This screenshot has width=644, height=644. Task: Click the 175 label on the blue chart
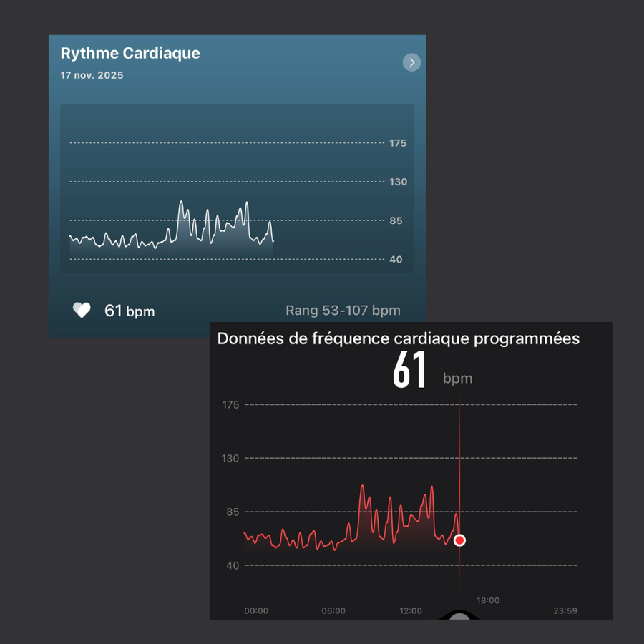(398, 143)
